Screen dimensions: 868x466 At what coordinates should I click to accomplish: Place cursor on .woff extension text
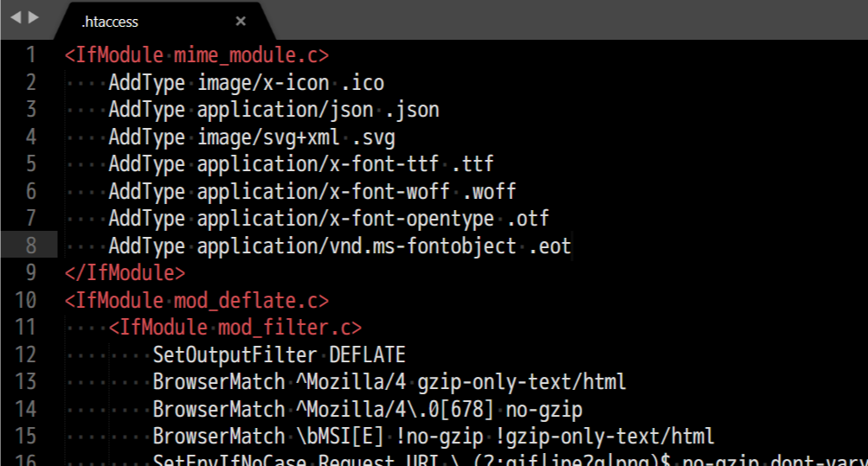tap(489, 192)
